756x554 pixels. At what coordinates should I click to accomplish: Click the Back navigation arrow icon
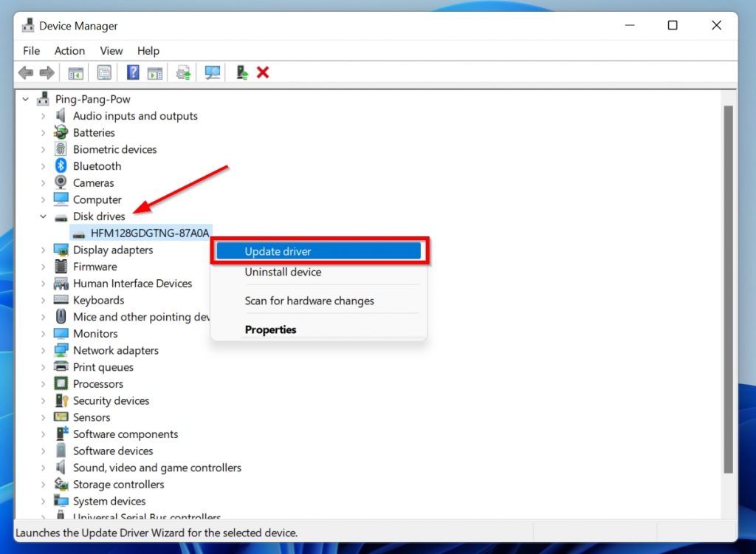pyautogui.click(x=25, y=72)
